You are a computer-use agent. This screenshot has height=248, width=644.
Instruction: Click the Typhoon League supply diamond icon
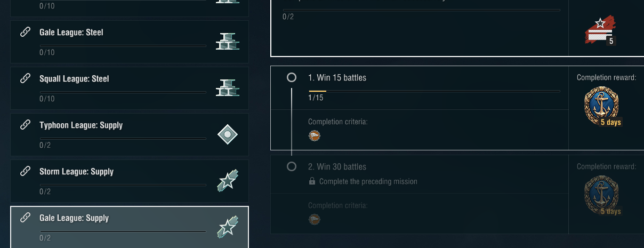228,134
